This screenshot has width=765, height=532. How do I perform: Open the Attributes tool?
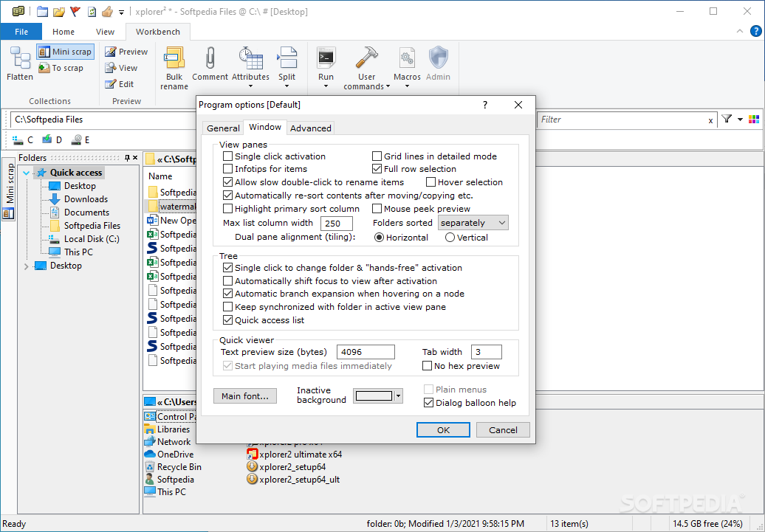pos(250,63)
